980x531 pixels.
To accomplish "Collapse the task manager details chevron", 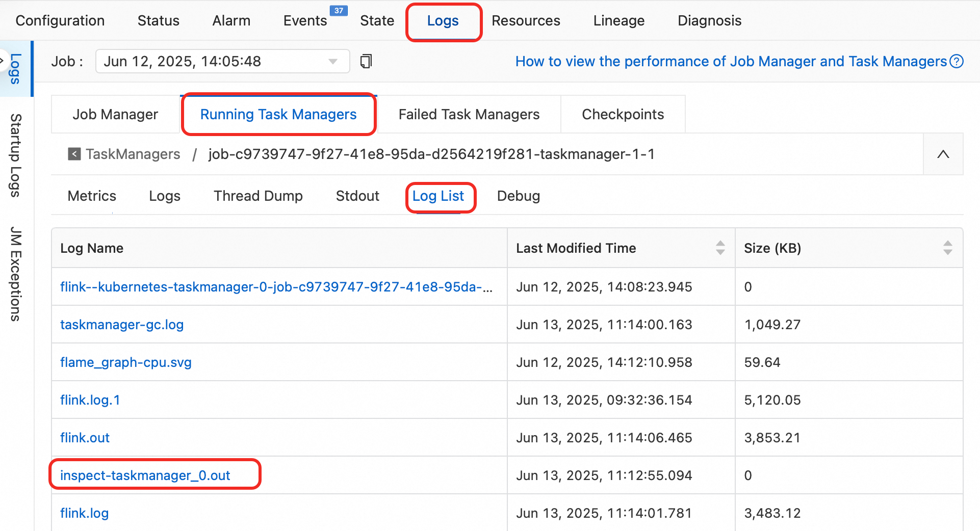I will pos(943,154).
